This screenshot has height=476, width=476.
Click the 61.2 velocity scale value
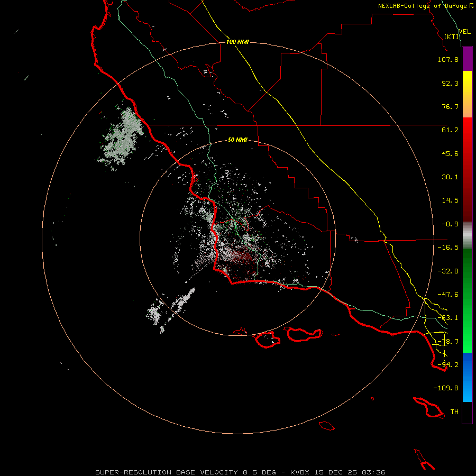click(450, 130)
